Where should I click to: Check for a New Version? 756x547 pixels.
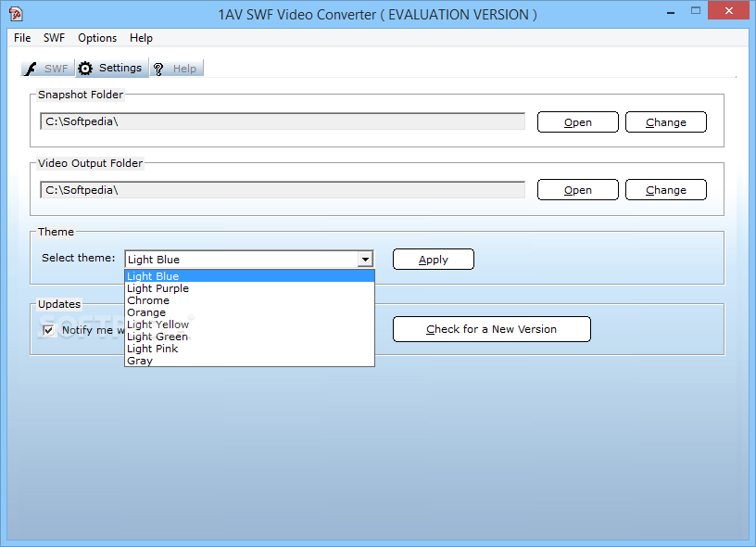coord(492,329)
